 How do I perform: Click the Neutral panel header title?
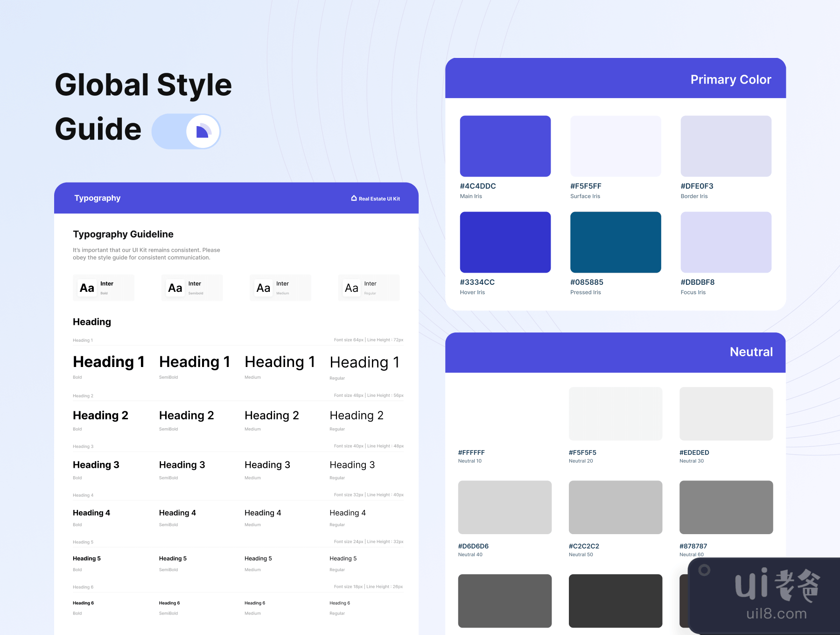click(x=751, y=352)
